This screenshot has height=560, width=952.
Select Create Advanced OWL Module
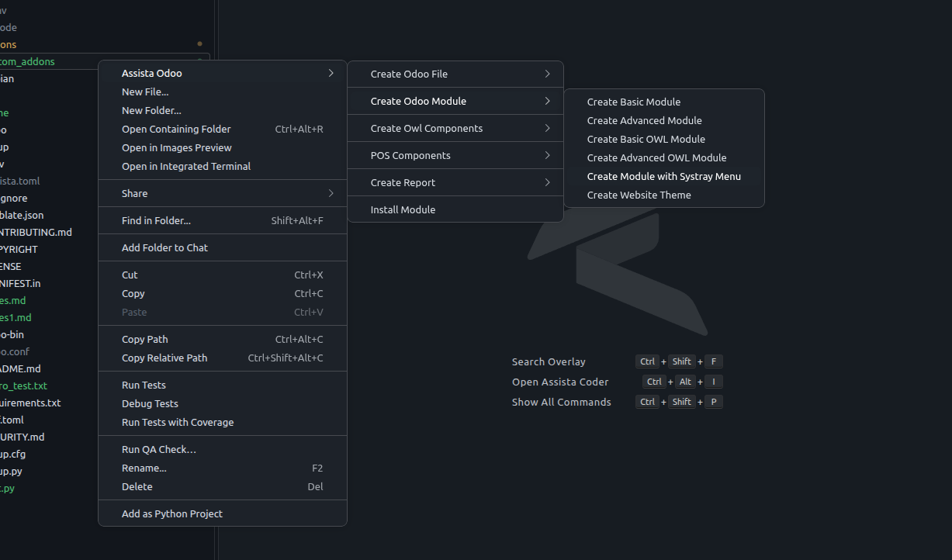pos(664,157)
